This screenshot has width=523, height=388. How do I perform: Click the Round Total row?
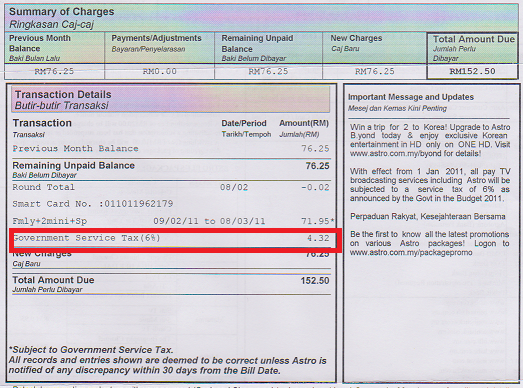[171, 187]
